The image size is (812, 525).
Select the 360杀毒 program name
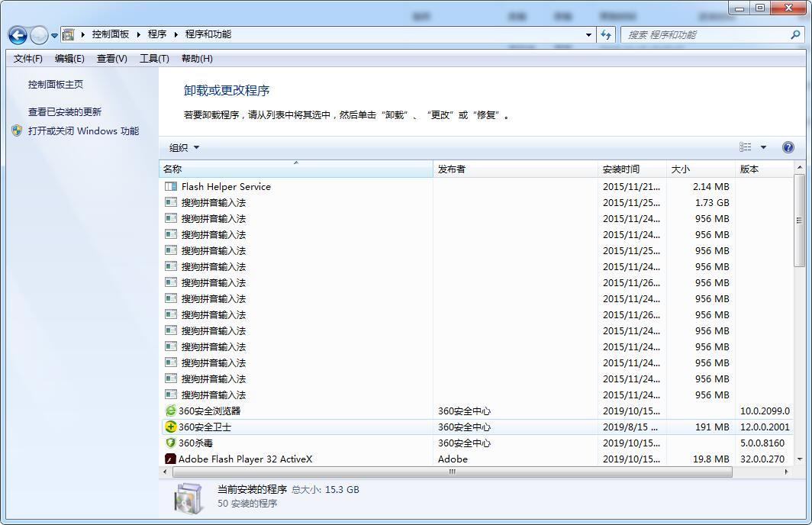(x=195, y=443)
